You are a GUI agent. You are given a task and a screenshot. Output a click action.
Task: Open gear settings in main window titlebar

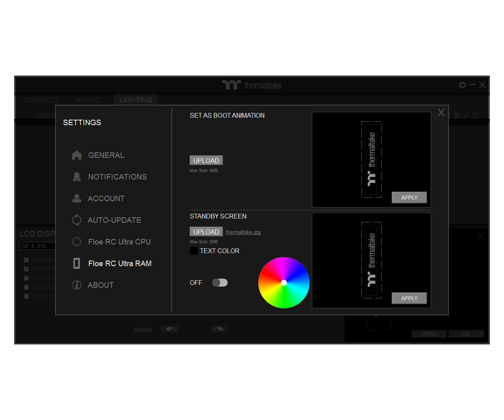click(x=463, y=85)
